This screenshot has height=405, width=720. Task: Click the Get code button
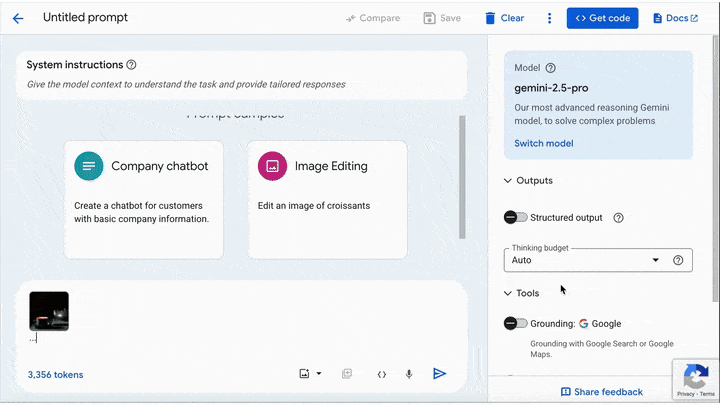point(602,18)
